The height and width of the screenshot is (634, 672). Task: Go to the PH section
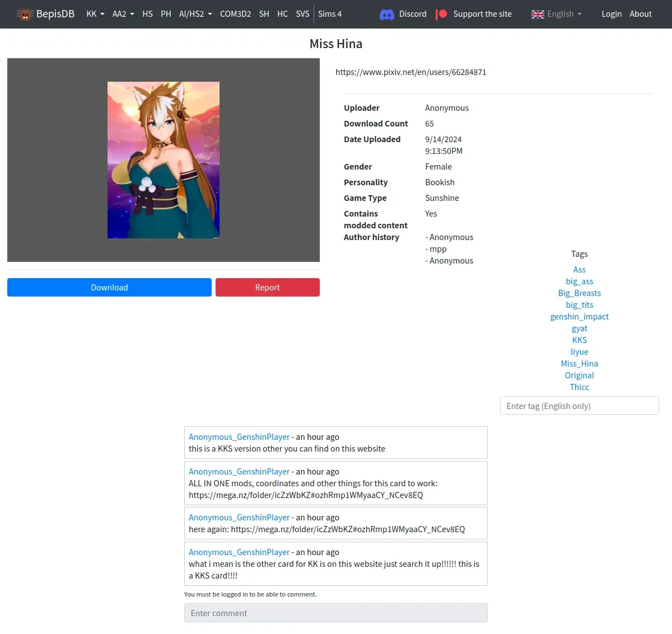point(166,14)
